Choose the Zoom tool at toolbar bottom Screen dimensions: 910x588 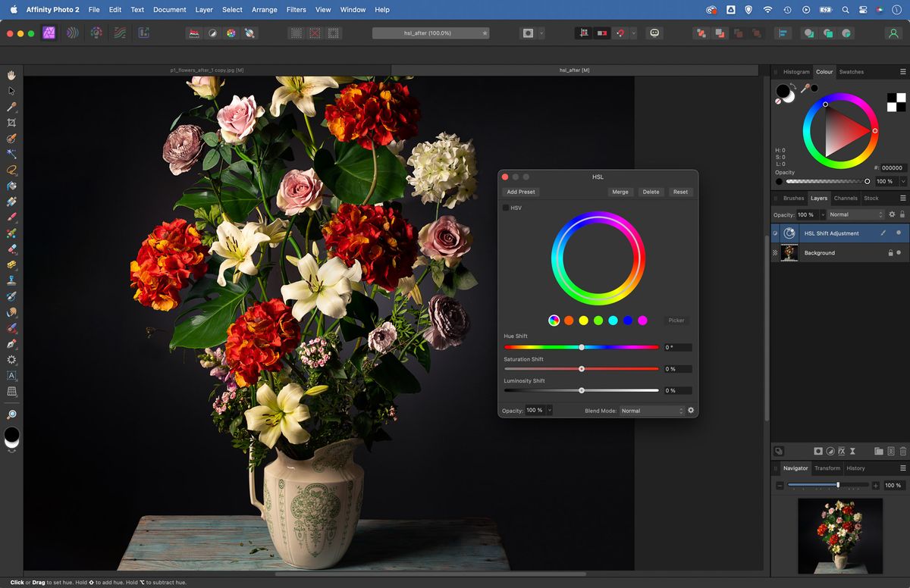(x=11, y=414)
